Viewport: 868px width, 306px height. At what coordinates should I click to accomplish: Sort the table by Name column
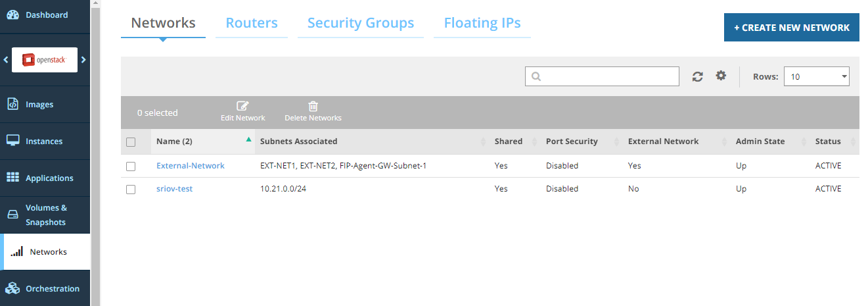pos(174,141)
